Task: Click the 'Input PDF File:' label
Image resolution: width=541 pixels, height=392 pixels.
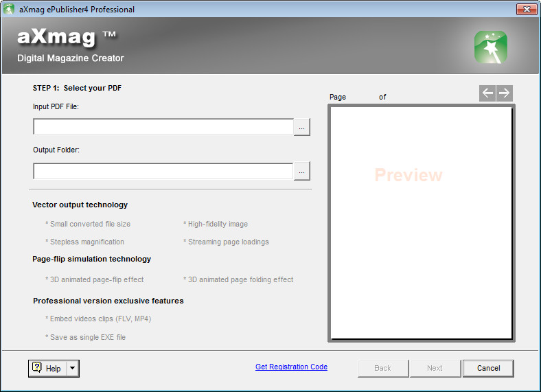Action: pos(56,106)
